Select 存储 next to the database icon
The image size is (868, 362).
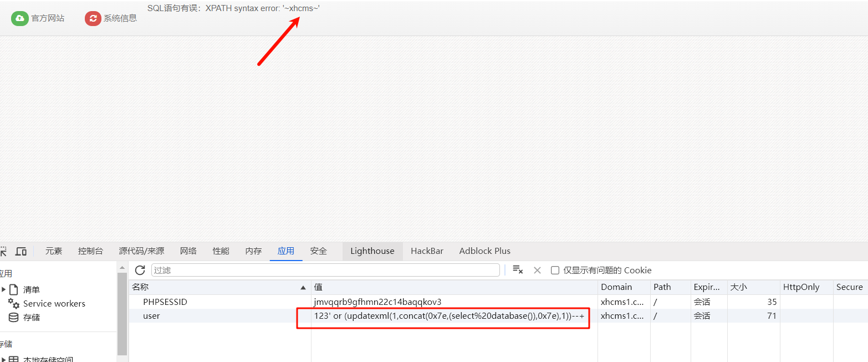tap(32, 318)
